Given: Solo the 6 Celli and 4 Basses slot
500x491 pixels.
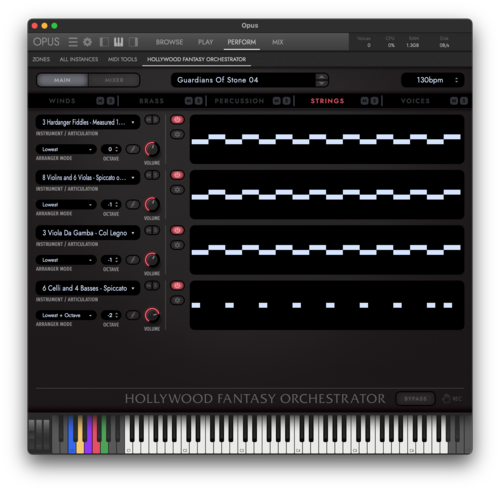Looking at the screenshot, I should click(156, 286).
